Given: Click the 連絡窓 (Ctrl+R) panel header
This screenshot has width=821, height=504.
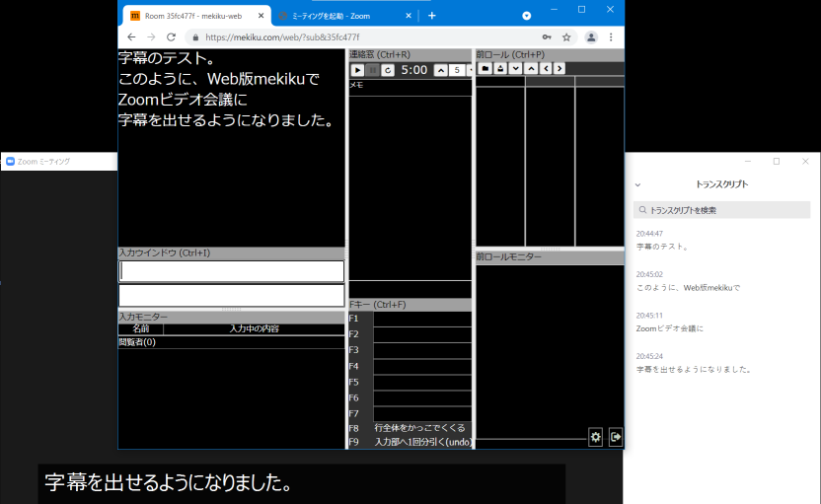Looking at the screenshot, I should tap(410, 54).
